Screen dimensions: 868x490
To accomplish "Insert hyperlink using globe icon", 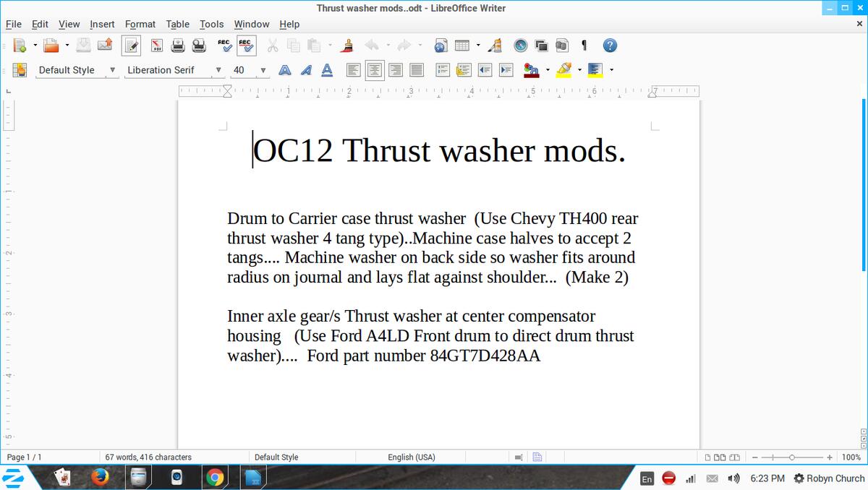I will (x=441, y=46).
